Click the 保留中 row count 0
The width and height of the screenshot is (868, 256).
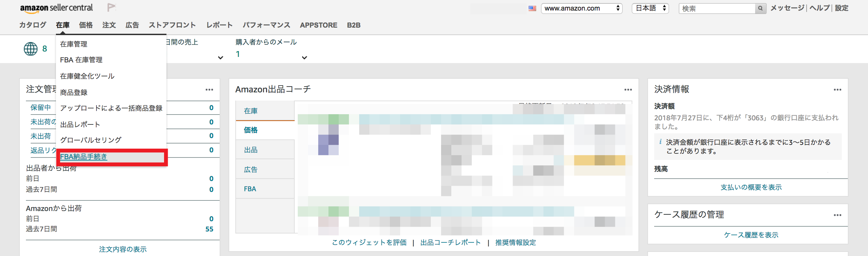click(x=211, y=108)
